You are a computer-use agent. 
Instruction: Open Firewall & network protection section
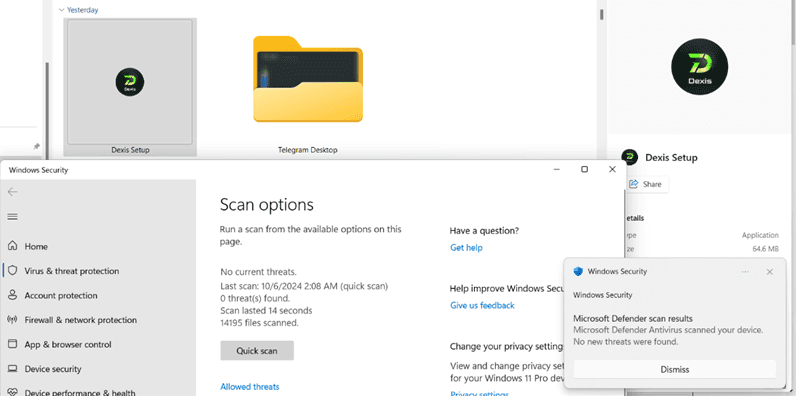coord(81,320)
